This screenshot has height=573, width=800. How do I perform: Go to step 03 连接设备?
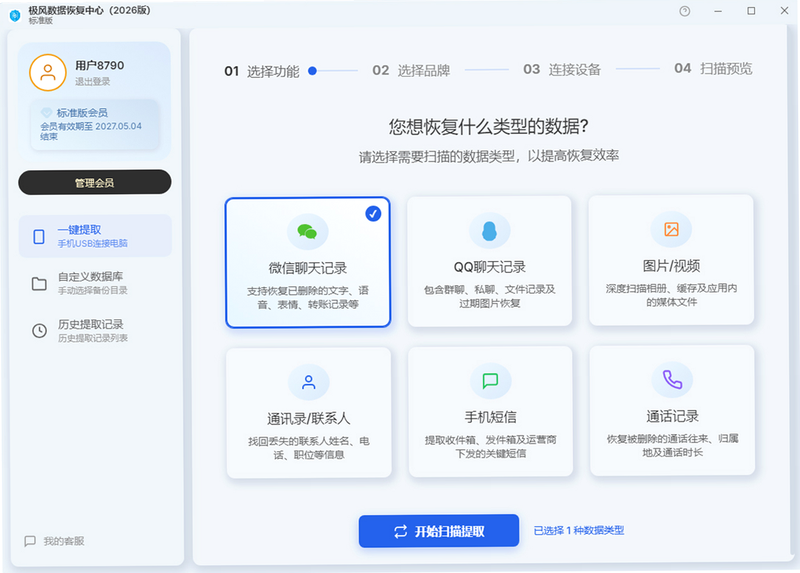coord(562,69)
